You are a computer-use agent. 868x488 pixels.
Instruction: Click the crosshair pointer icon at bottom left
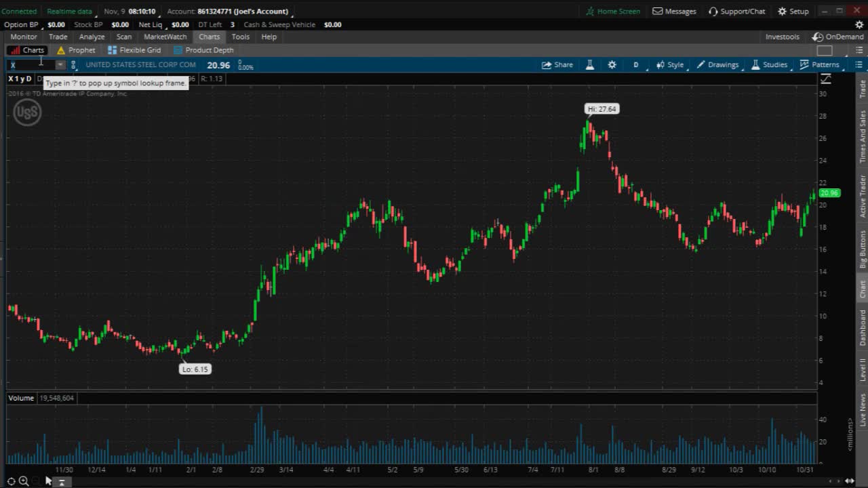click(x=11, y=481)
